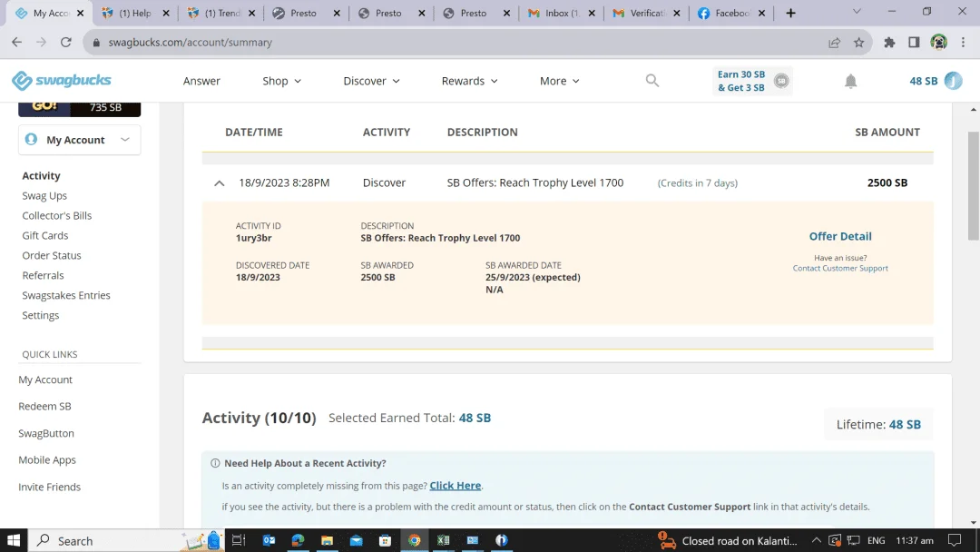Switch to the Trend browser tab
The width and height of the screenshot is (980, 552).
coord(220,13)
